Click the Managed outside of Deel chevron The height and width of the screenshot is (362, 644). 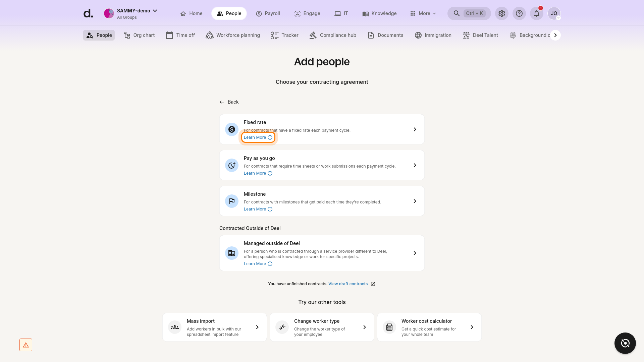(x=415, y=253)
